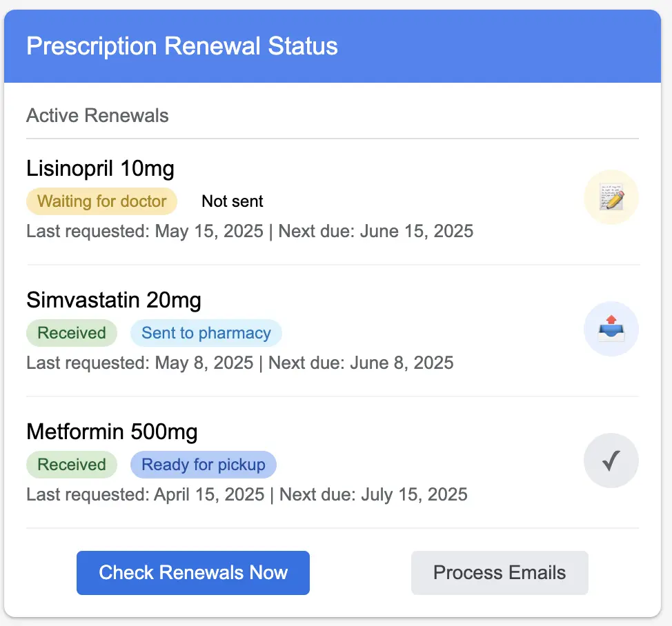Click the Prescription Renewal Status header
This screenshot has height=626, width=672.
[x=182, y=46]
